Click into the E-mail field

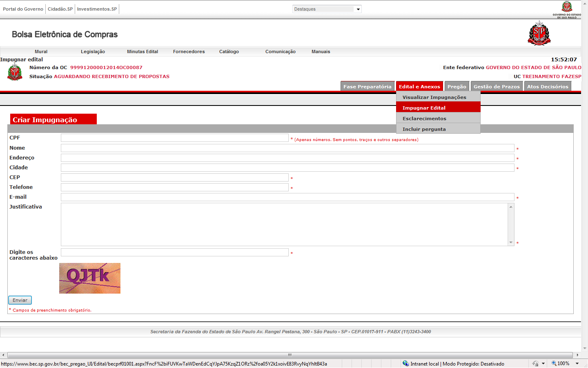[x=287, y=197]
